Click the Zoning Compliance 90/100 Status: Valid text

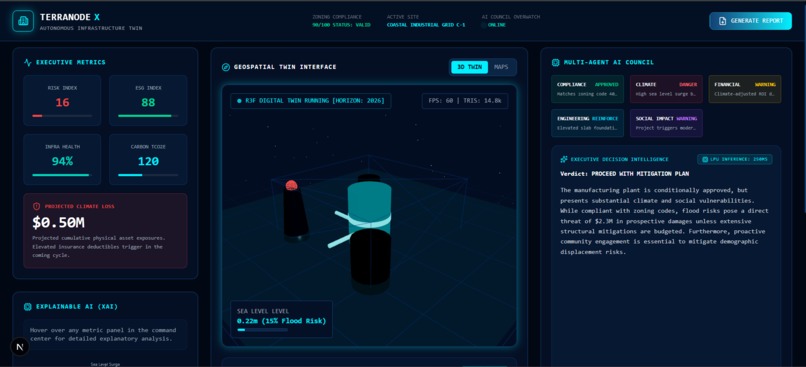(341, 25)
